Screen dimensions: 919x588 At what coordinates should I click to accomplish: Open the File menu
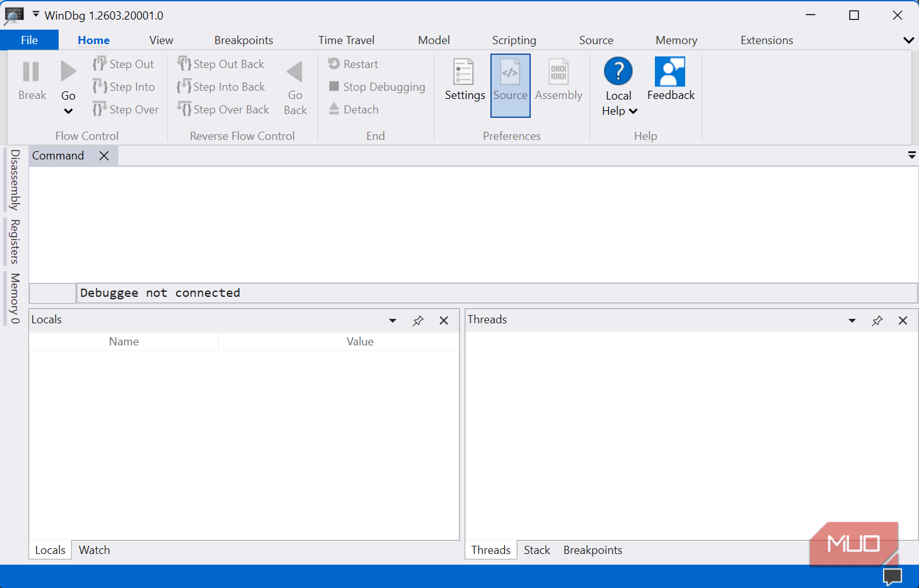point(30,40)
